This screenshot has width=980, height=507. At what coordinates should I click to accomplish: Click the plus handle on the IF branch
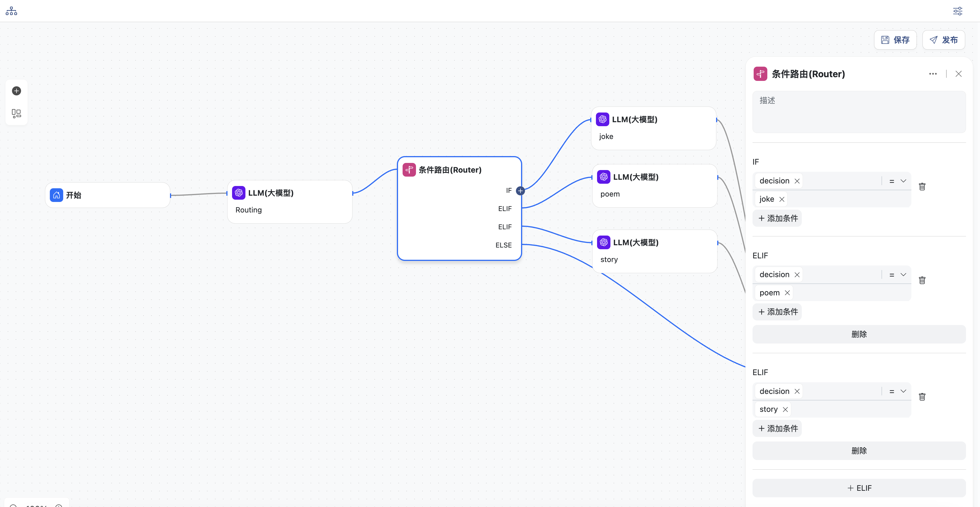520,191
